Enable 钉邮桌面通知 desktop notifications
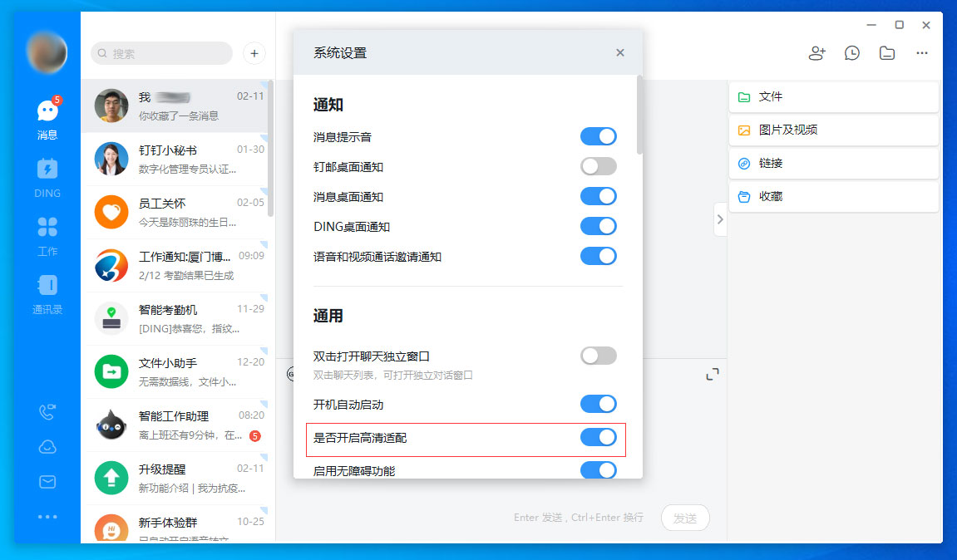The height and width of the screenshot is (560, 957). 598,166
